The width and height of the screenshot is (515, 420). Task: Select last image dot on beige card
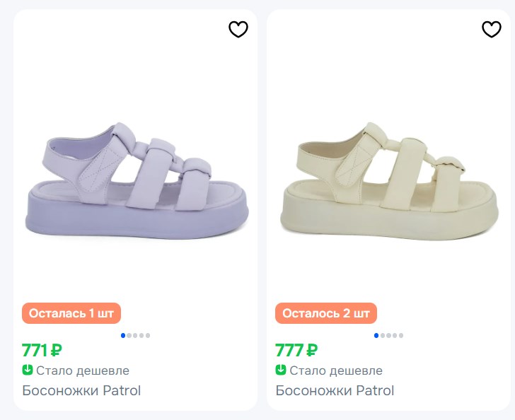point(401,335)
